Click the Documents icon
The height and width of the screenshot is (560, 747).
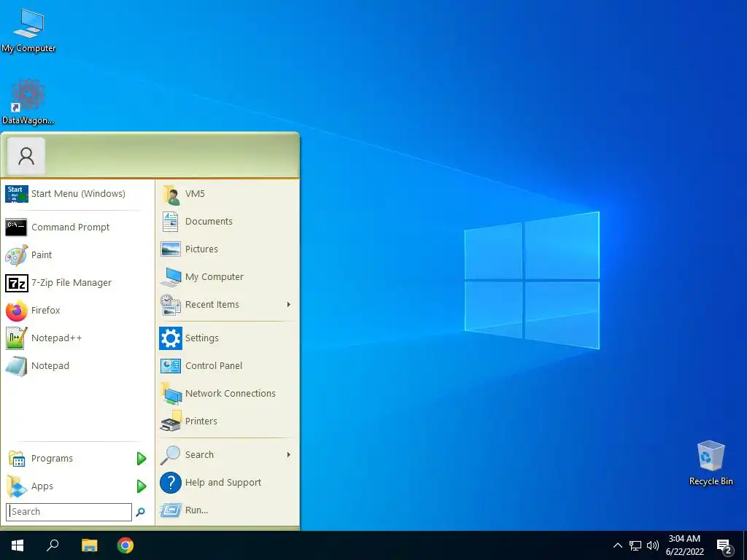171,222
